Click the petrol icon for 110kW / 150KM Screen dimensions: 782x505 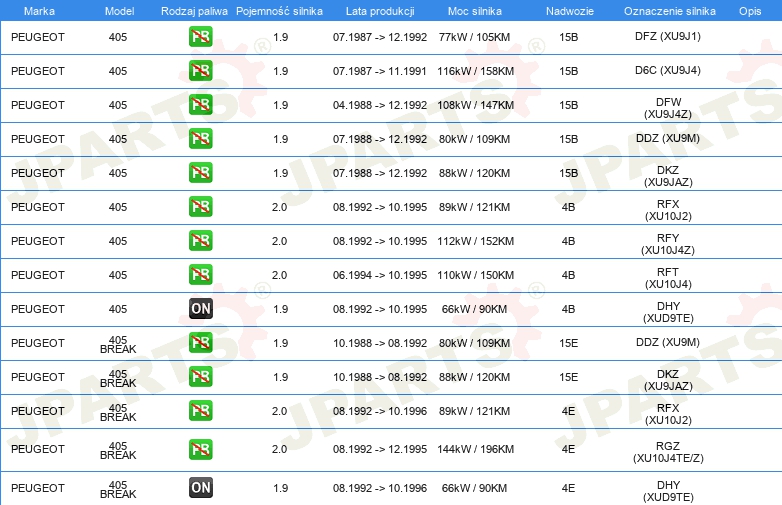[200, 275]
